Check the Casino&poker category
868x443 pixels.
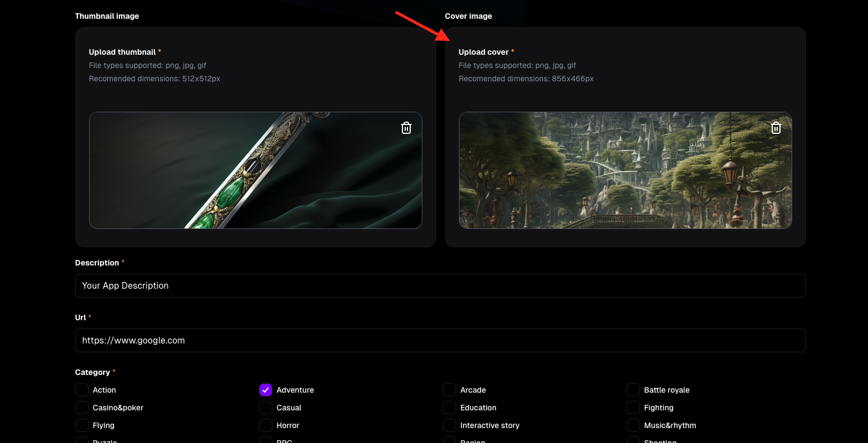pos(82,408)
